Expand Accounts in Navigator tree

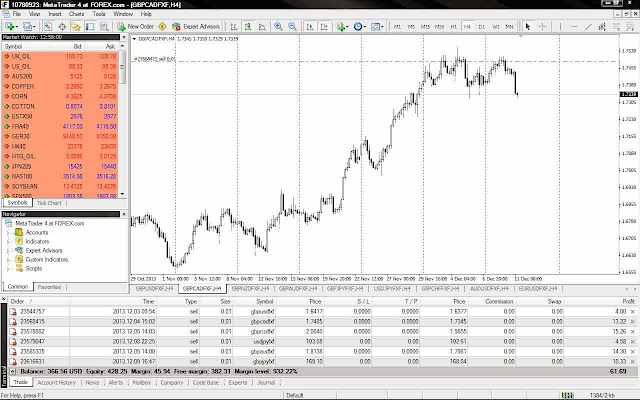[x=8, y=233]
